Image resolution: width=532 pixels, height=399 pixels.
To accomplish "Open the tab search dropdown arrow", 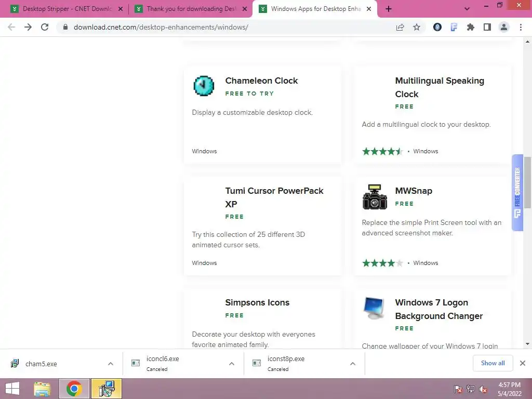I will click(467, 9).
